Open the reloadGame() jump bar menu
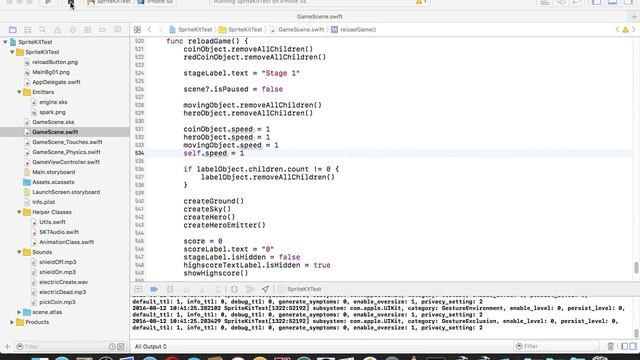This screenshot has height=360, width=640. click(x=354, y=29)
